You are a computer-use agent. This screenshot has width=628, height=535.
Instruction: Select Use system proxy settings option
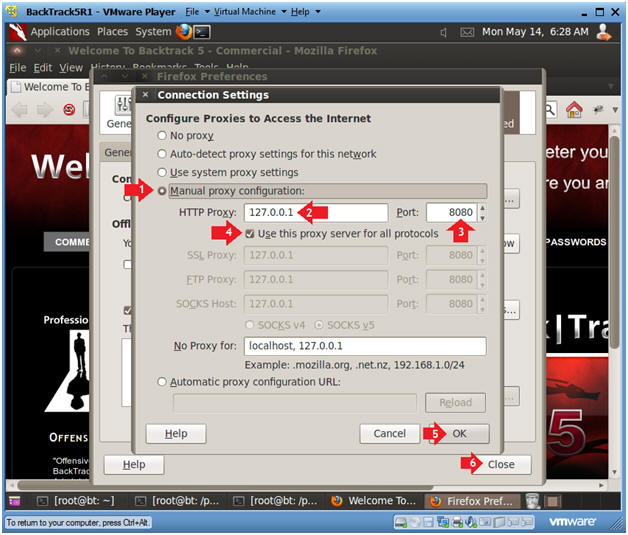point(162,172)
